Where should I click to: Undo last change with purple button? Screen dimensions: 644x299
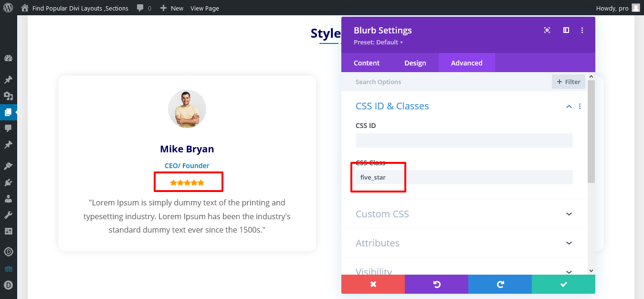(436, 284)
